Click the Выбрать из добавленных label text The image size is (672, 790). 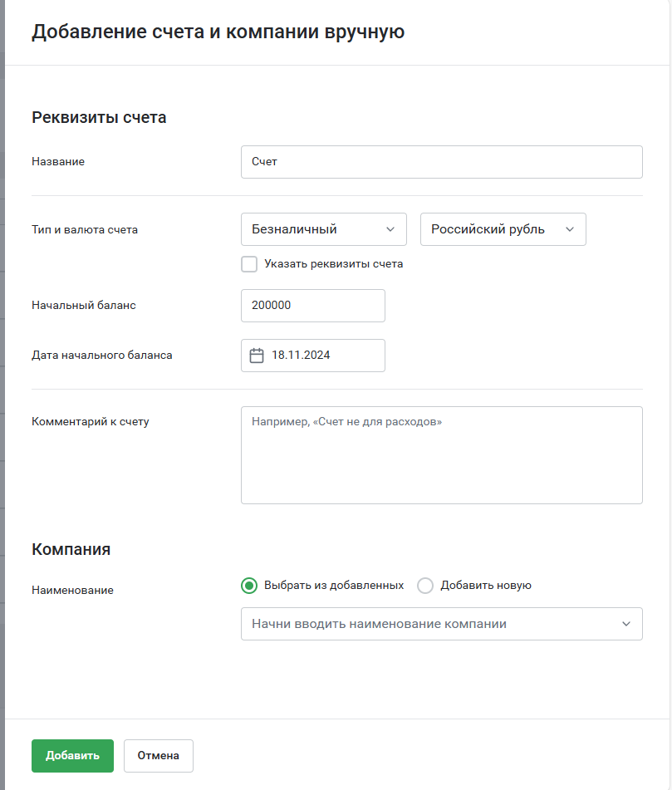(333, 586)
